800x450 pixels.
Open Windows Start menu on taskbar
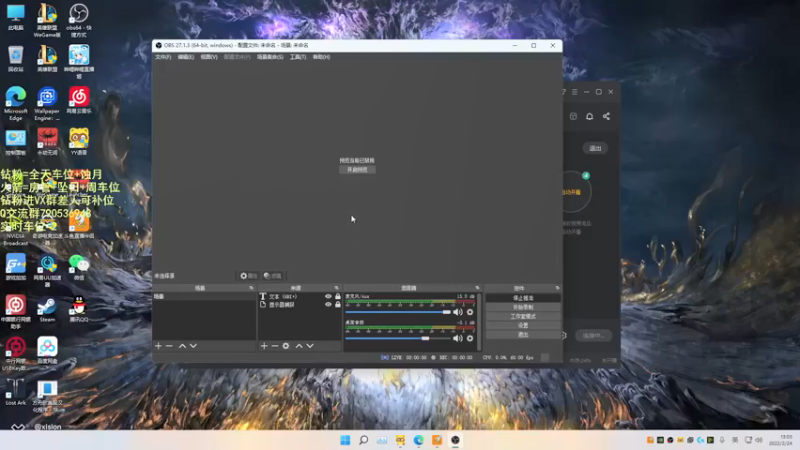(345, 440)
